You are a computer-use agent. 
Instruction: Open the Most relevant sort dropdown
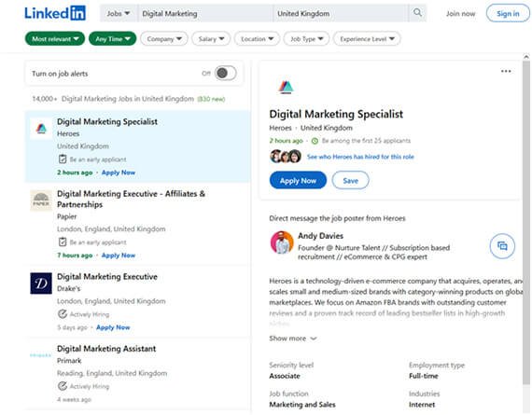(x=55, y=38)
